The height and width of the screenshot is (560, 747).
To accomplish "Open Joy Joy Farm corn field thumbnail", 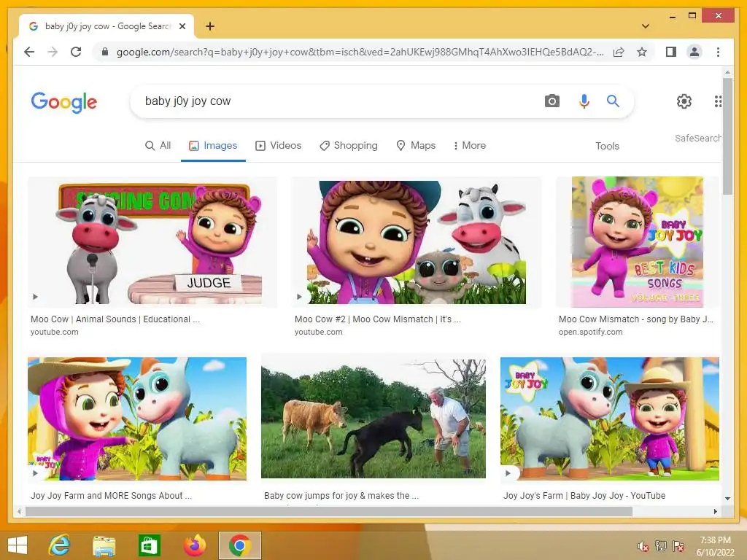I will click(x=137, y=419).
